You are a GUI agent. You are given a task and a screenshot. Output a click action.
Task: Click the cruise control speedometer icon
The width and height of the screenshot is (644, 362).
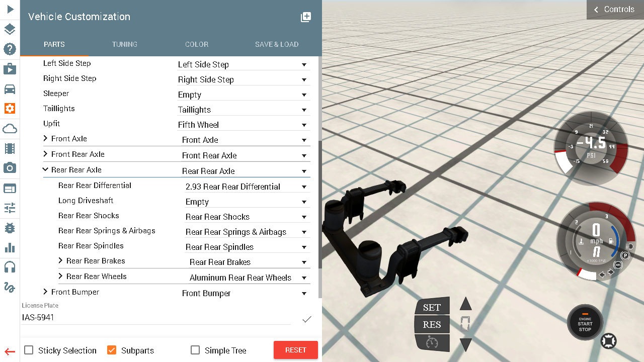click(432, 343)
